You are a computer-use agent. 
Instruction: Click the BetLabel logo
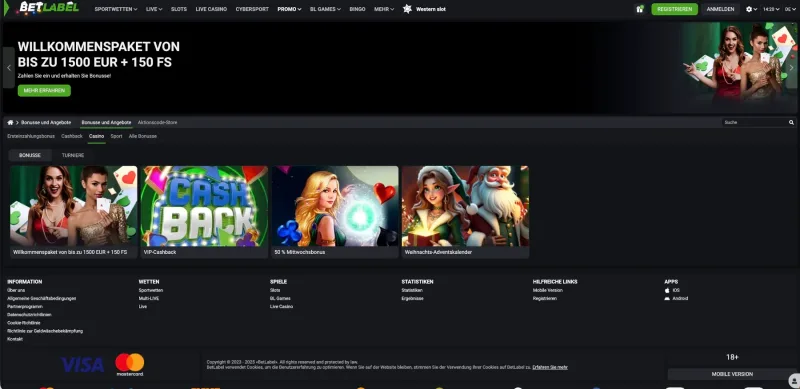[x=48, y=8]
